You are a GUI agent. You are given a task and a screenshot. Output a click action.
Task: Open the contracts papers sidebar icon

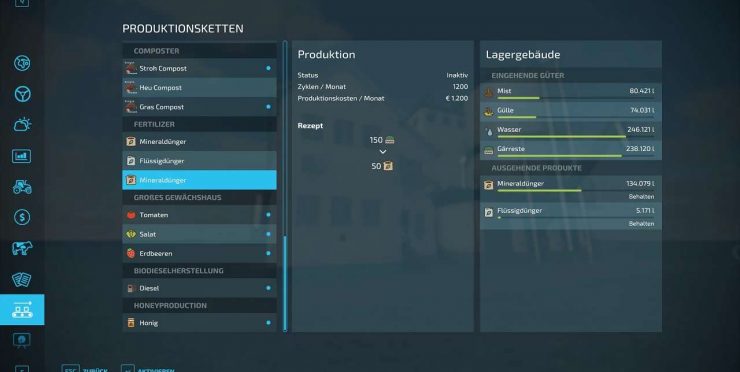pos(22,279)
